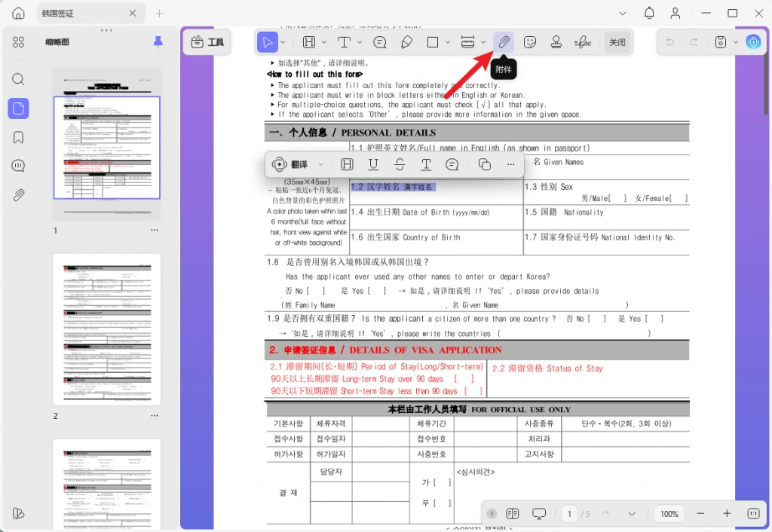
Task: Select page 1 thumbnail
Action: [107, 144]
